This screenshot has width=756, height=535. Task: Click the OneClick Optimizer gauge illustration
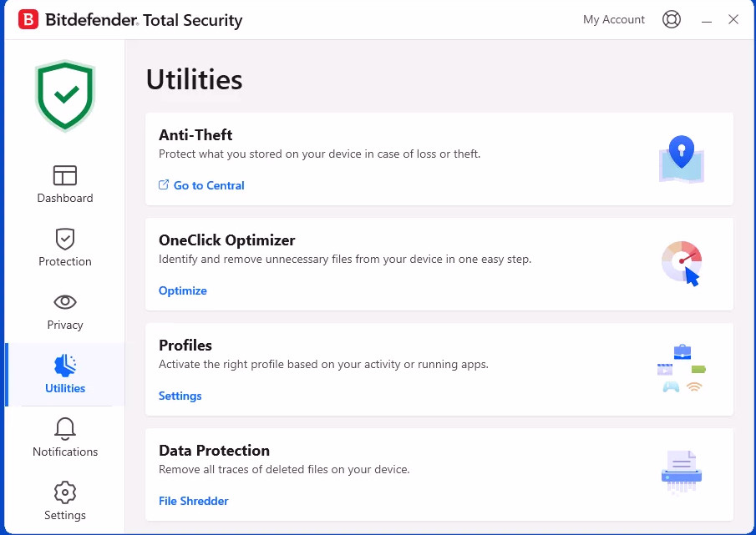682,264
